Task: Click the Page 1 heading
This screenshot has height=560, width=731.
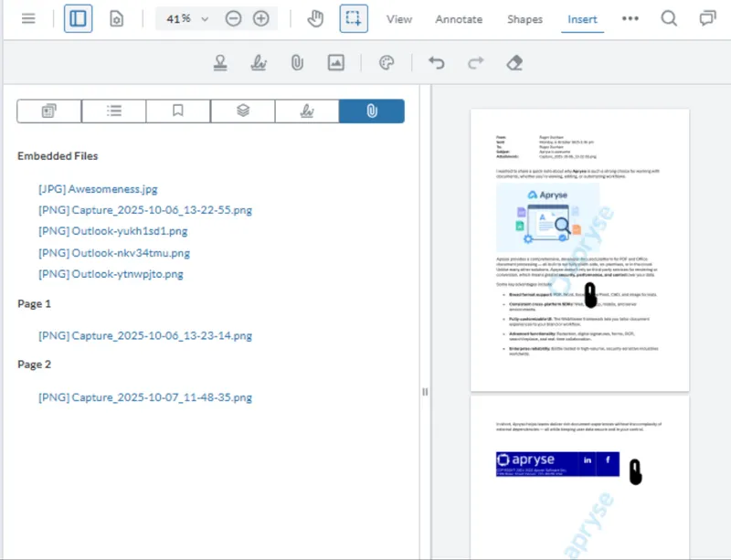Action: 34,303
